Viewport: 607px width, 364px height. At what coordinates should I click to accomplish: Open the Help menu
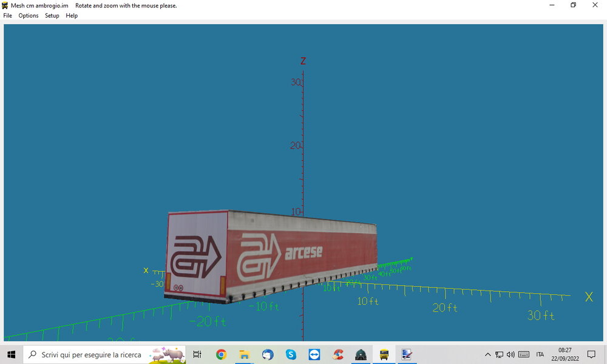(x=72, y=16)
